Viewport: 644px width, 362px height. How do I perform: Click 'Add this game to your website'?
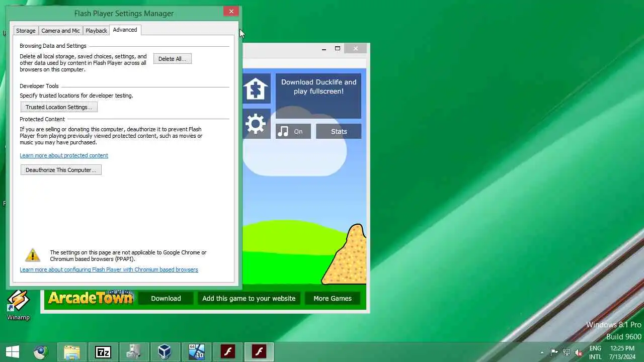[x=249, y=298]
